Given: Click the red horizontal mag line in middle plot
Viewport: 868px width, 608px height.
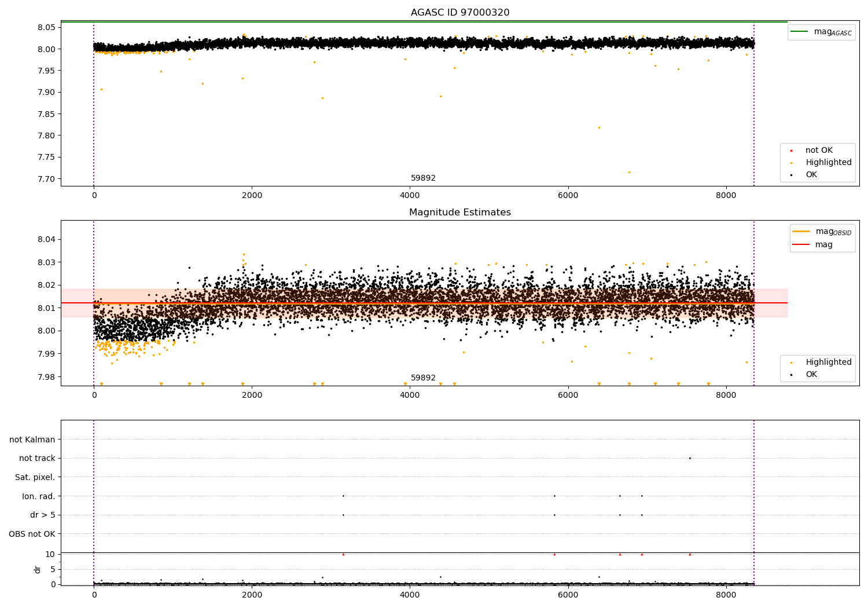Looking at the screenshot, I should tap(424, 303).
